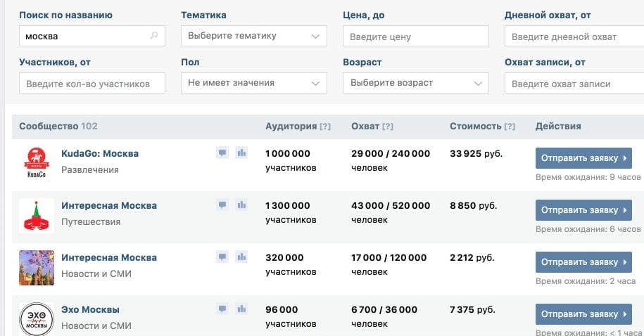Select the 17 000 / 120 000 reach value
The image size is (644, 336).
389,258
